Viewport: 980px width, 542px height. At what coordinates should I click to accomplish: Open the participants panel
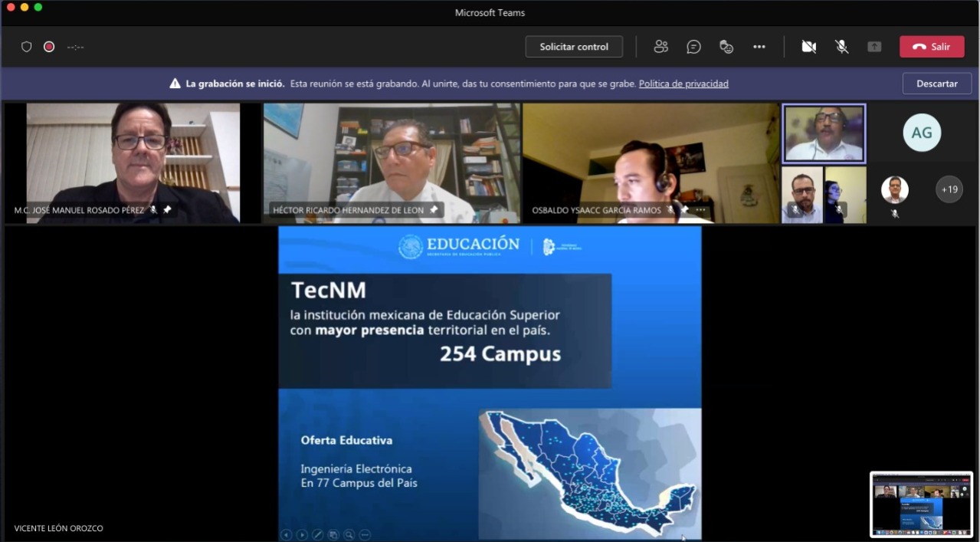[x=660, y=47]
